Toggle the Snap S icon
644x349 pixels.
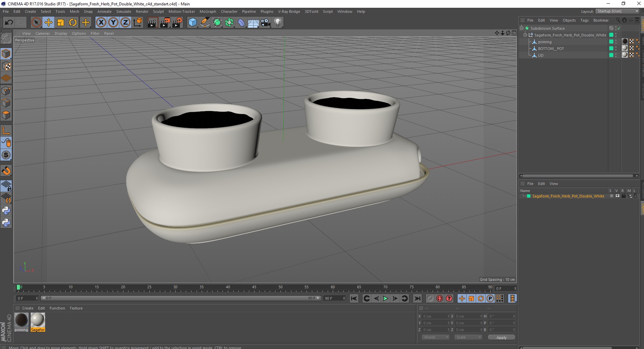pyautogui.click(x=6, y=155)
